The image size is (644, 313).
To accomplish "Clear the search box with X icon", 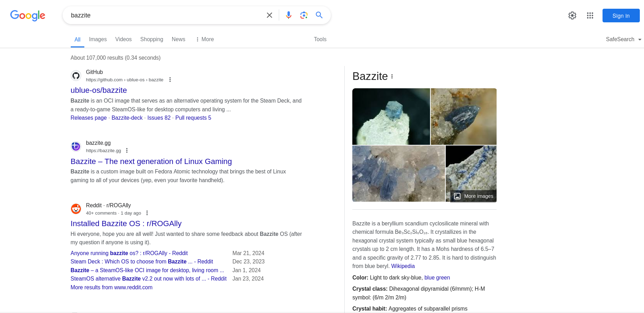I will [269, 15].
